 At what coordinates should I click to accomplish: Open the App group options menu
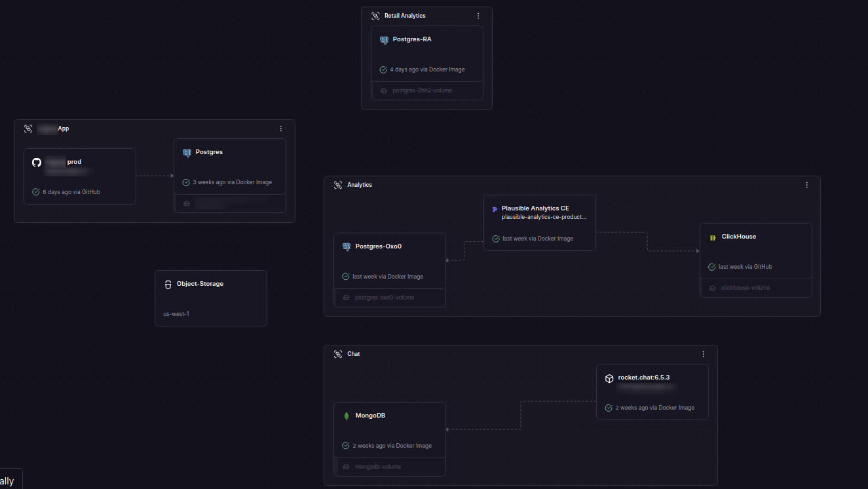coord(281,128)
